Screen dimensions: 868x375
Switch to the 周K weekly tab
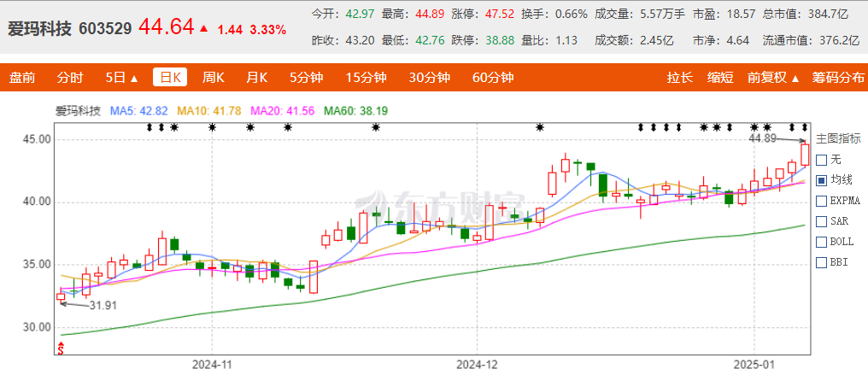click(213, 78)
